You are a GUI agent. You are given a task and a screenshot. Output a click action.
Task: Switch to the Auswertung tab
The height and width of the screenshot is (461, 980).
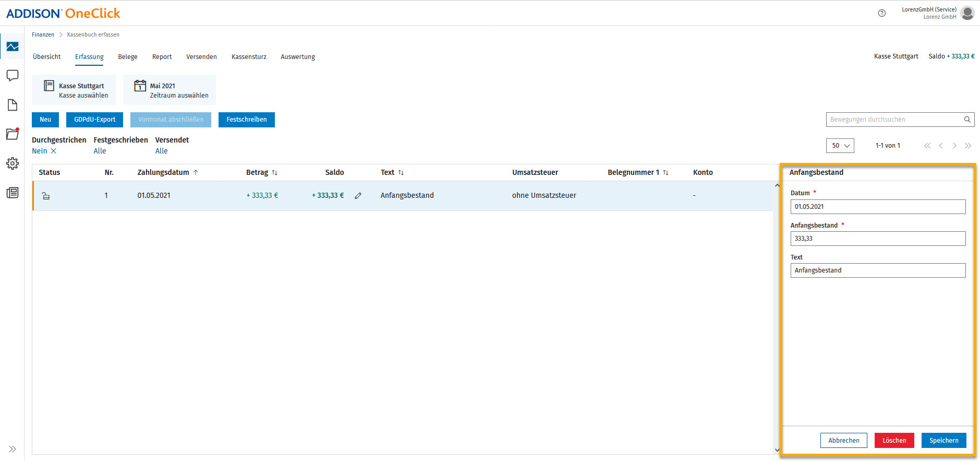(298, 57)
